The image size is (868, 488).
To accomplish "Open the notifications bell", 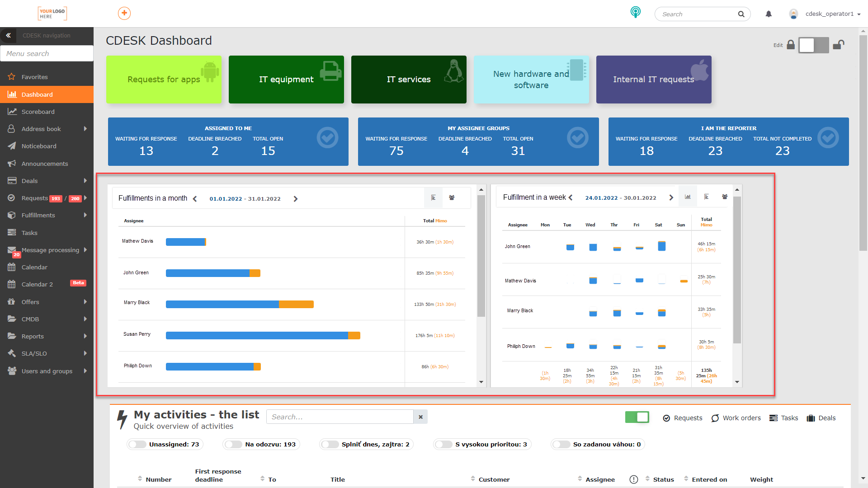I will tap(769, 14).
